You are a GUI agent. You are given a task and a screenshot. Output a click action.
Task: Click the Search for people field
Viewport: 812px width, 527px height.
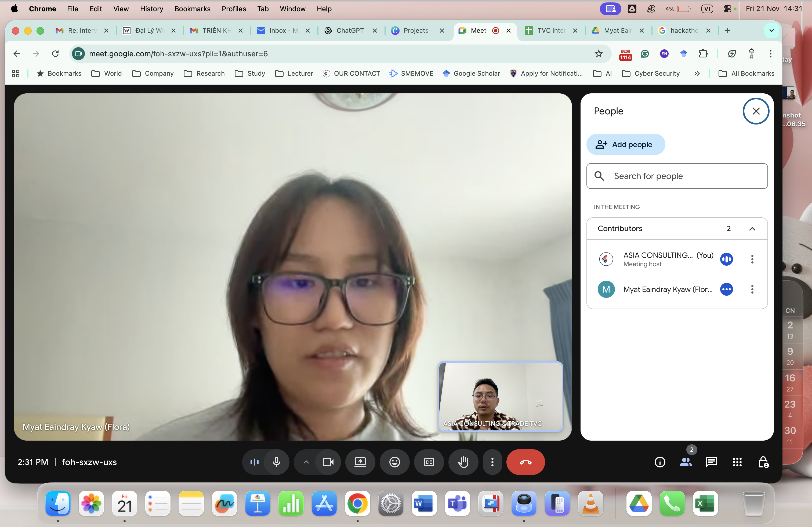point(677,176)
